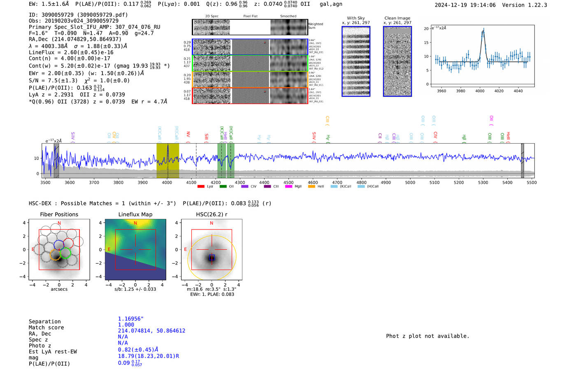This screenshot has height=392, width=576.
Task: Click the blue fiber circle in Fiber Positions
Action: (59, 245)
